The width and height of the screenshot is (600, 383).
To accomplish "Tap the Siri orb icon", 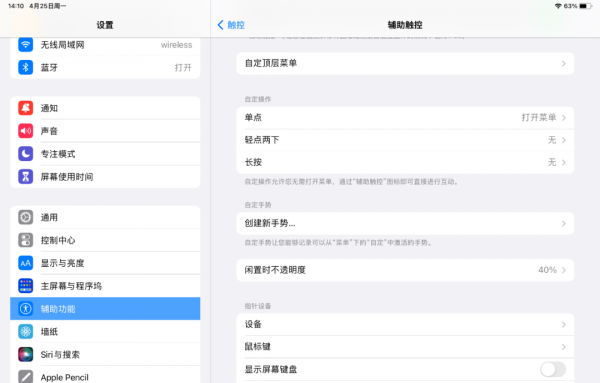I will click(26, 354).
